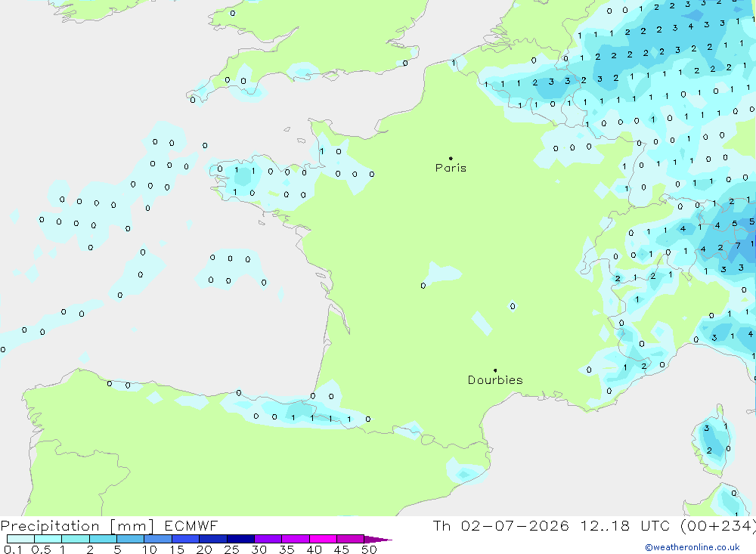Click the Precipitation [mm] title text
This screenshot has width=756, height=554.
[x=77, y=526]
